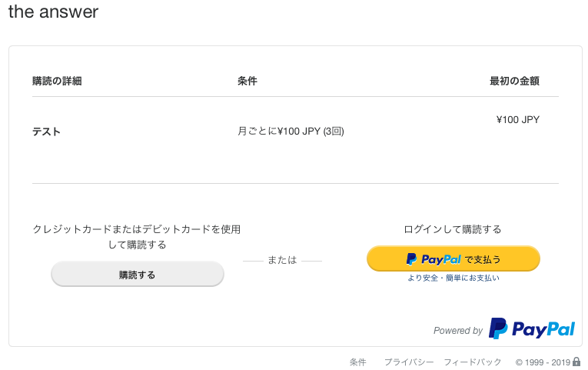Image resolution: width=588 pixels, height=370 pixels.
Task: Click the または divider text
Action: click(282, 260)
